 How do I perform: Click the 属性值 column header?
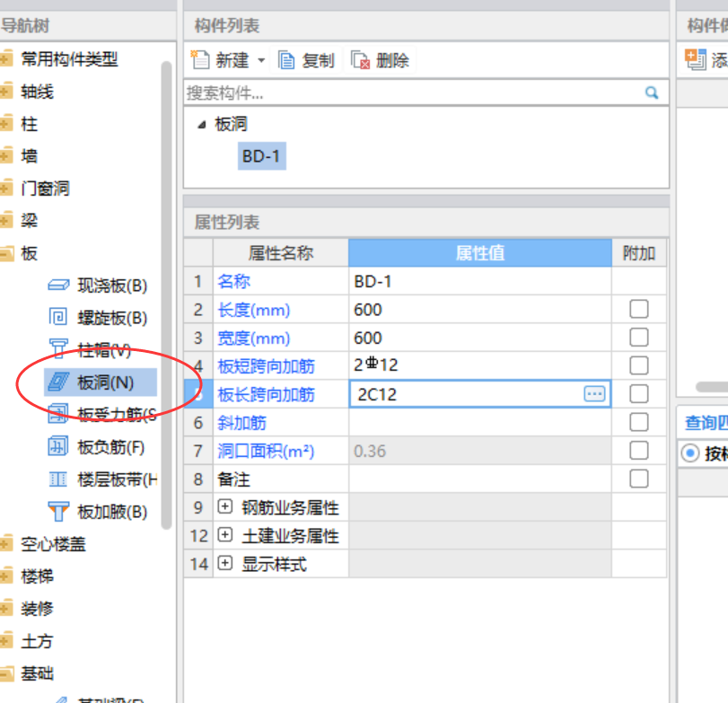coord(479,253)
